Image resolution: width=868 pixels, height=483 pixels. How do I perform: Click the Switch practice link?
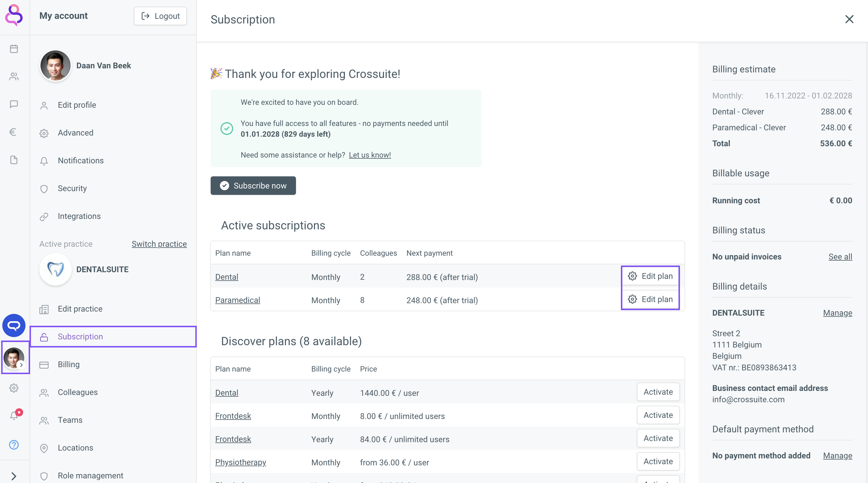tap(159, 244)
